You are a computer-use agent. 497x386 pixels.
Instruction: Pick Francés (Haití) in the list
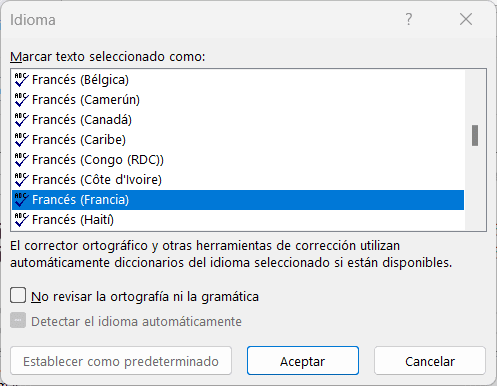click(x=238, y=220)
